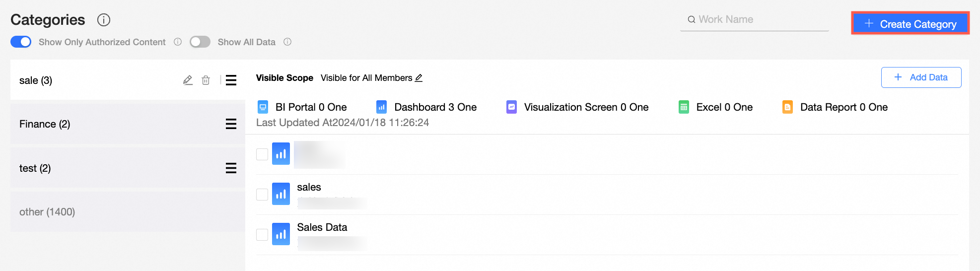Click the dashboard icon of Sales Data row
This screenshot has width=980, height=271.
pos(281,234)
